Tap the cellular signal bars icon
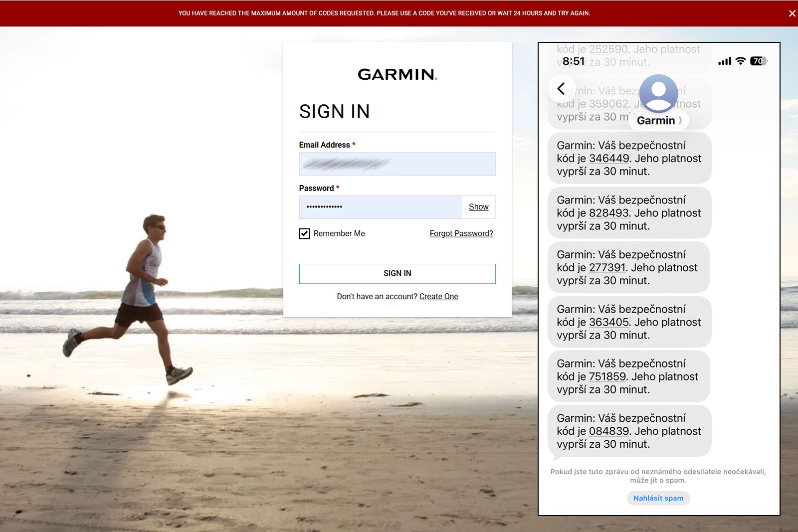Image resolution: width=798 pixels, height=532 pixels. pos(724,61)
